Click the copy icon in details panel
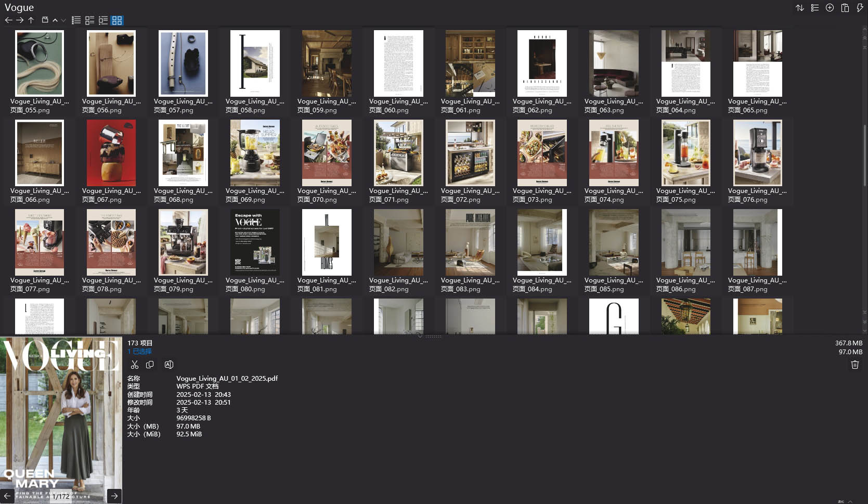 [150, 365]
